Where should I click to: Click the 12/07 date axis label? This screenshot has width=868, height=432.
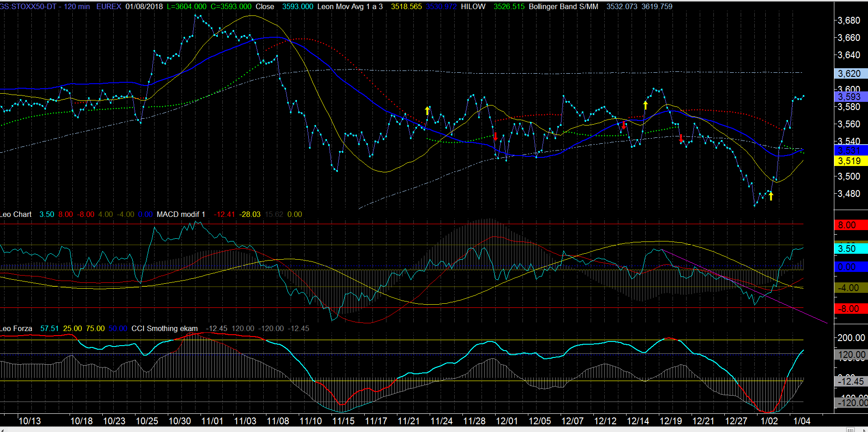click(572, 421)
